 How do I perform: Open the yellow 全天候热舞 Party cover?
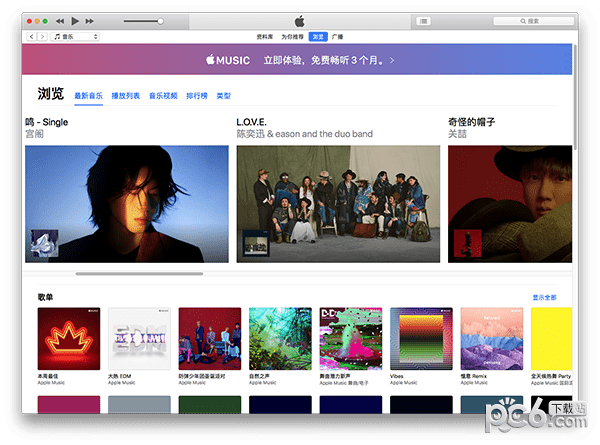[x=551, y=339]
